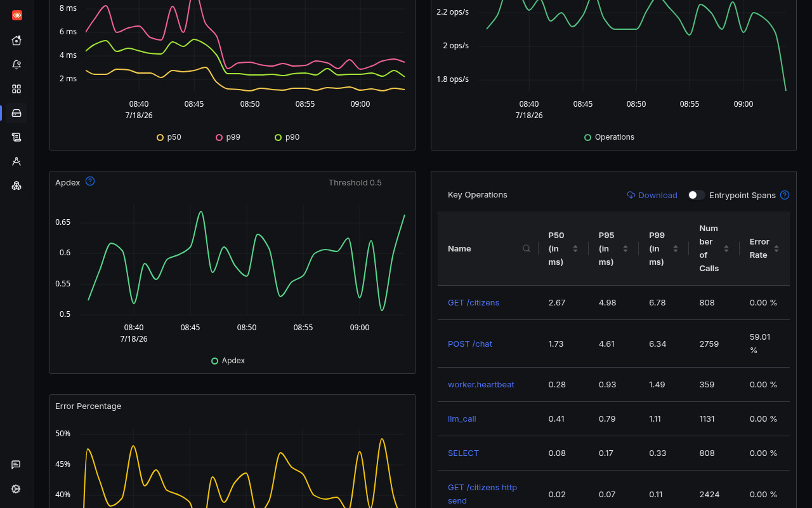Click the 0.33 P99 value for SELECT
This screenshot has height=508, width=812.
pyautogui.click(x=657, y=453)
